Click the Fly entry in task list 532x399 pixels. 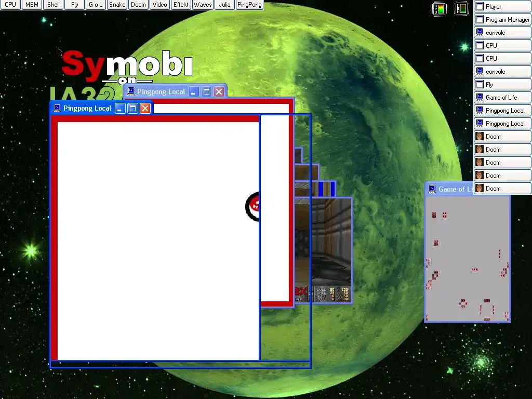pyautogui.click(x=502, y=85)
